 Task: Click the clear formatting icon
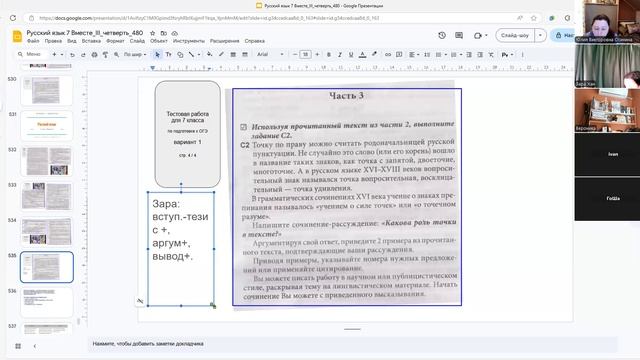pos(491,55)
